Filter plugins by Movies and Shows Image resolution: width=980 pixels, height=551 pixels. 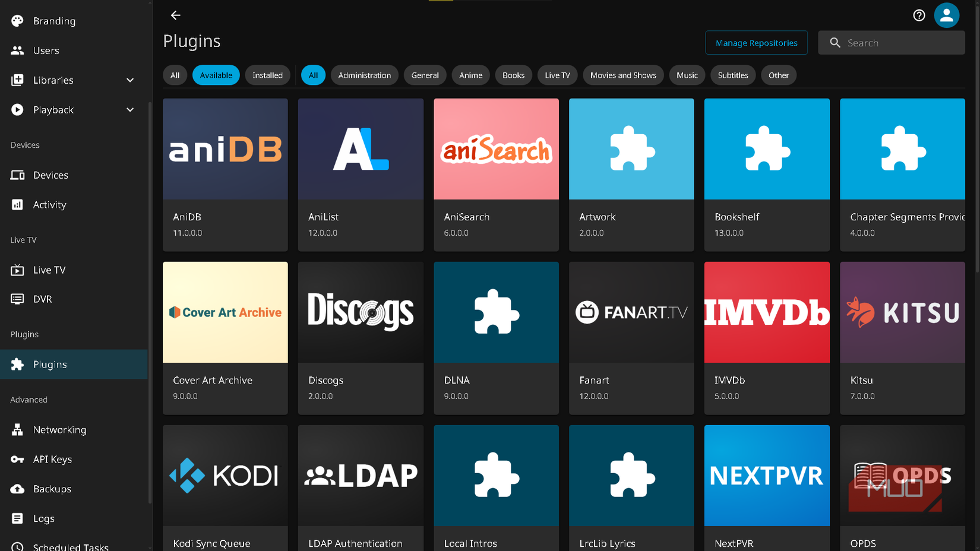(624, 75)
